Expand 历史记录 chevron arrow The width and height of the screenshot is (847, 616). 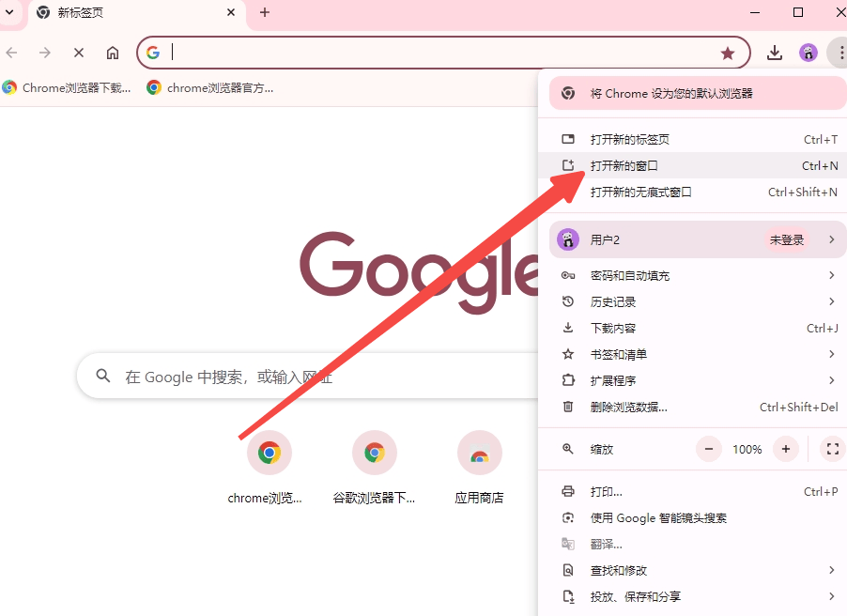tap(831, 301)
